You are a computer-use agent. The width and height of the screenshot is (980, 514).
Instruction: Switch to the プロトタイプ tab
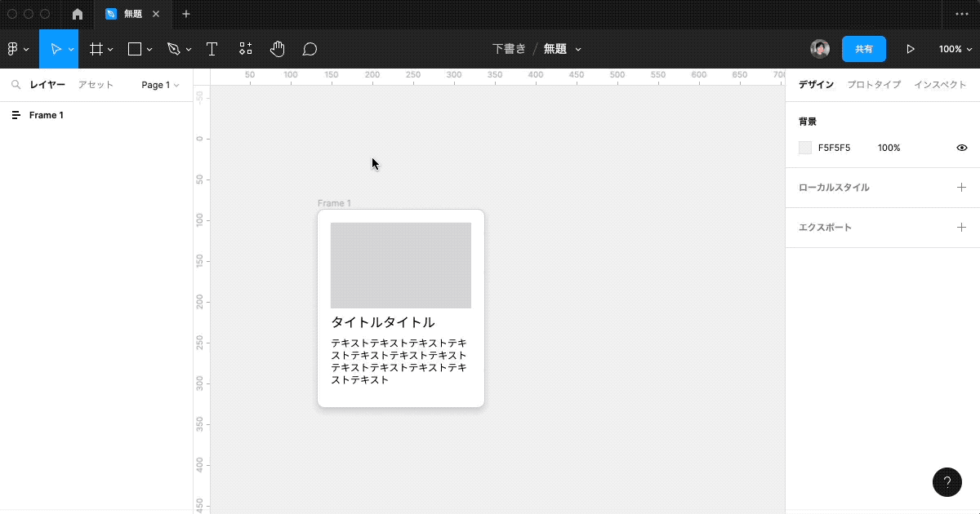(x=873, y=84)
